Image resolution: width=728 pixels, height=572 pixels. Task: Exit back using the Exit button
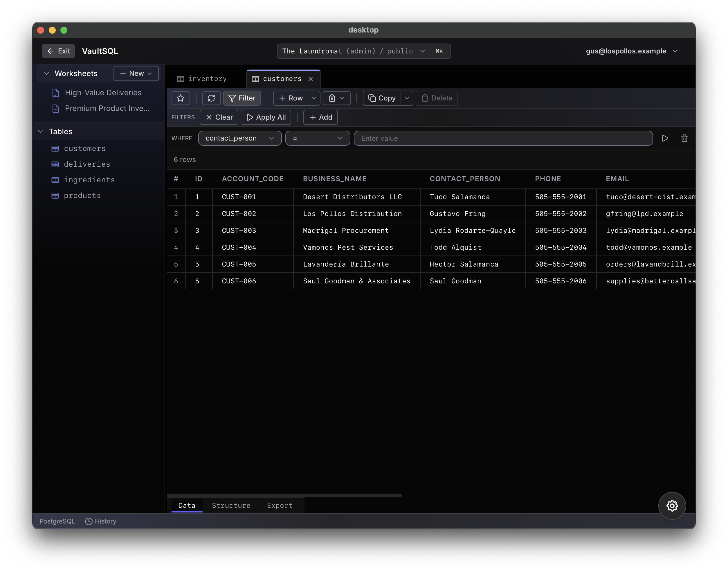58,51
